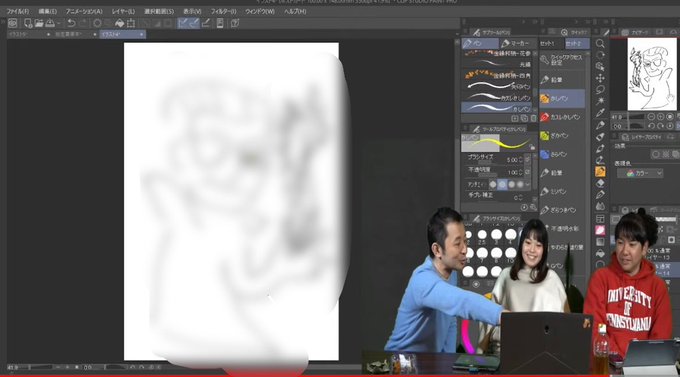The height and width of the screenshot is (377, 680).
Task: Click the Navigator zoom out icon
Action: point(651,117)
